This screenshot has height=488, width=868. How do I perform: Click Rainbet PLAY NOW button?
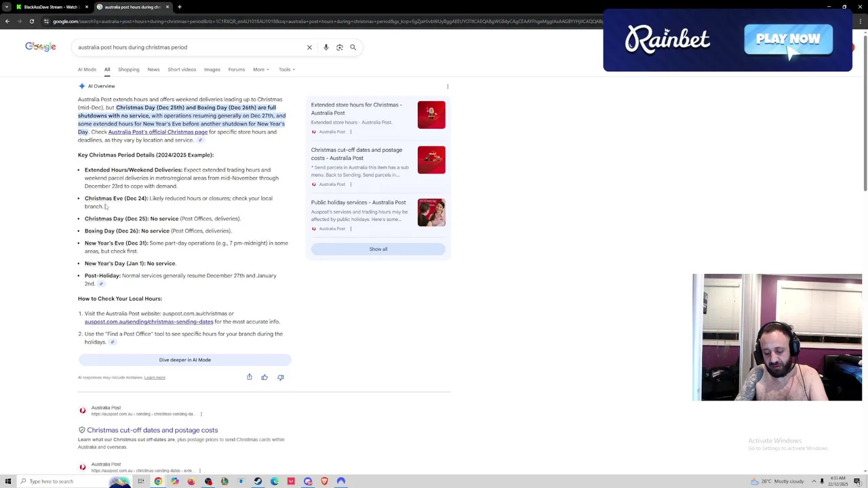[788, 39]
